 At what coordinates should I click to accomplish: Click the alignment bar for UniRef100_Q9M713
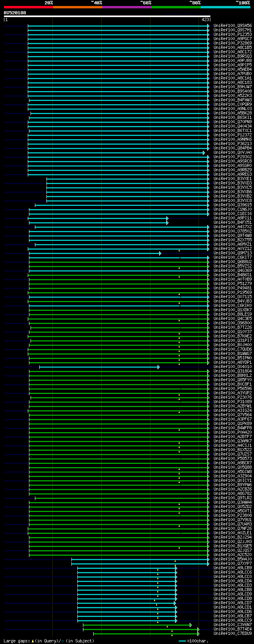coord(95,253)
